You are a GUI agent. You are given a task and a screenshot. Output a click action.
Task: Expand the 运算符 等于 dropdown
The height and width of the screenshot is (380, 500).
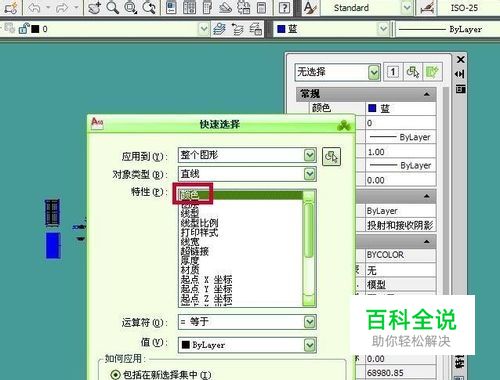point(310,322)
